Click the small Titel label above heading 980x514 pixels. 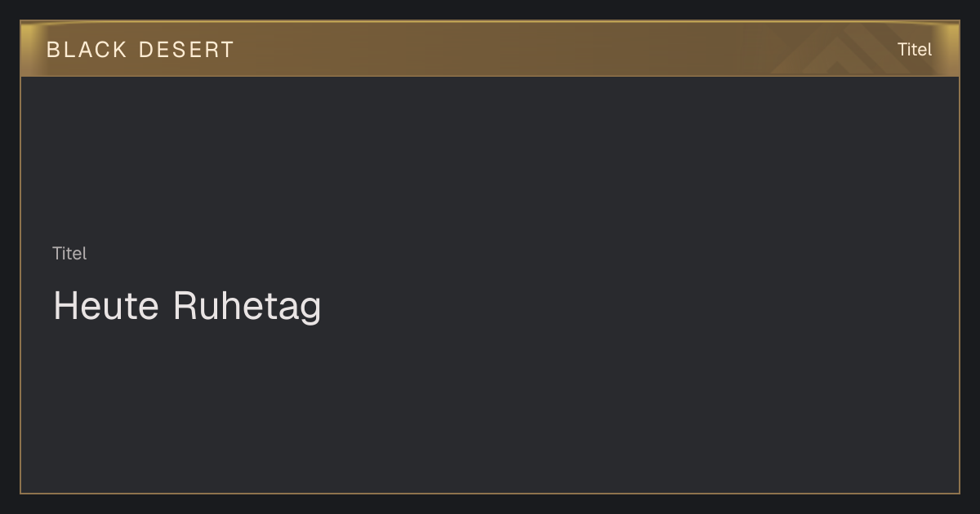click(69, 254)
